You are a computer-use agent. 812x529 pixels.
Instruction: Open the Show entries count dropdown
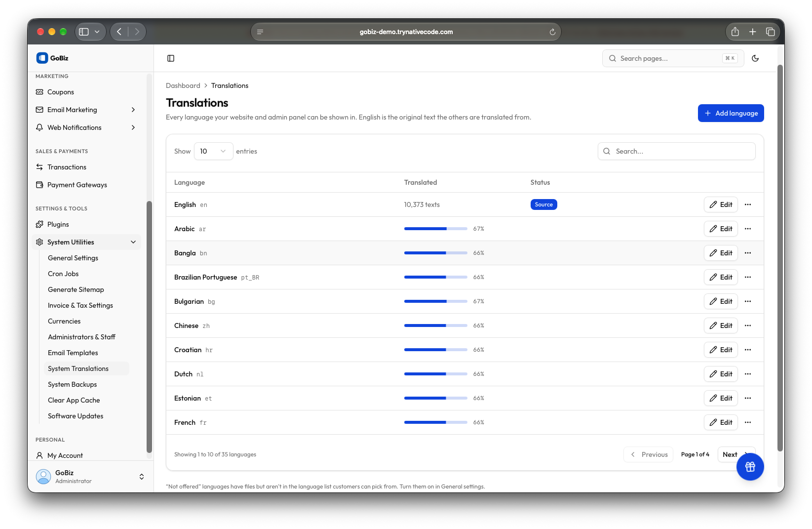click(x=213, y=151)
